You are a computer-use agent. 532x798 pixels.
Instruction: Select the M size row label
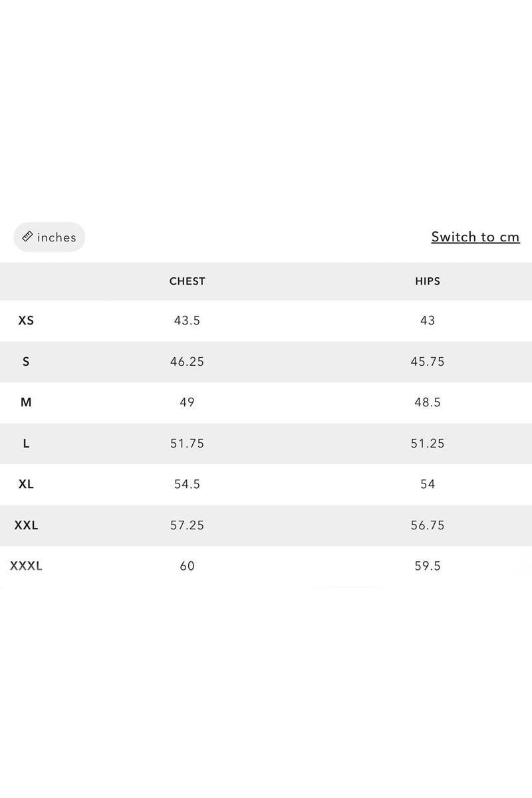pos(26,402)
